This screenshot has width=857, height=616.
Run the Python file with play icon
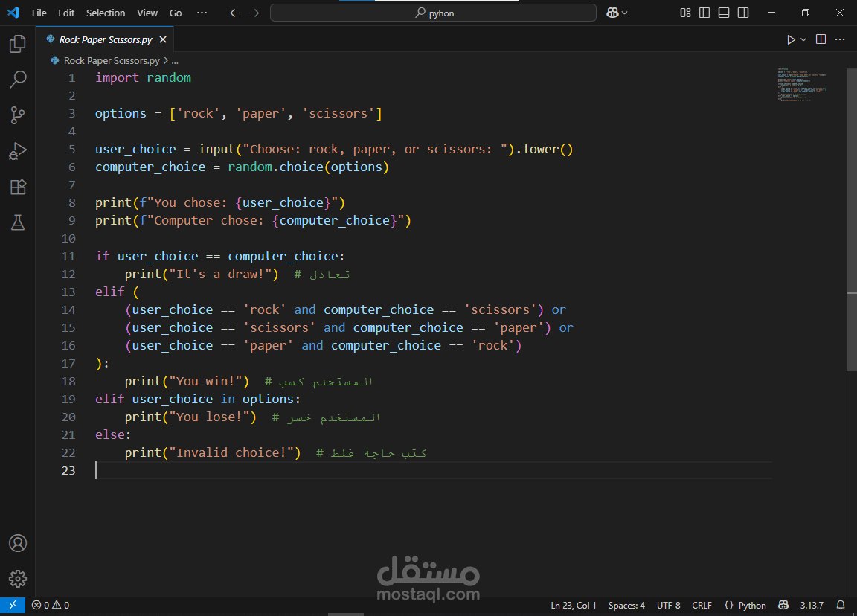click(790, 39)
